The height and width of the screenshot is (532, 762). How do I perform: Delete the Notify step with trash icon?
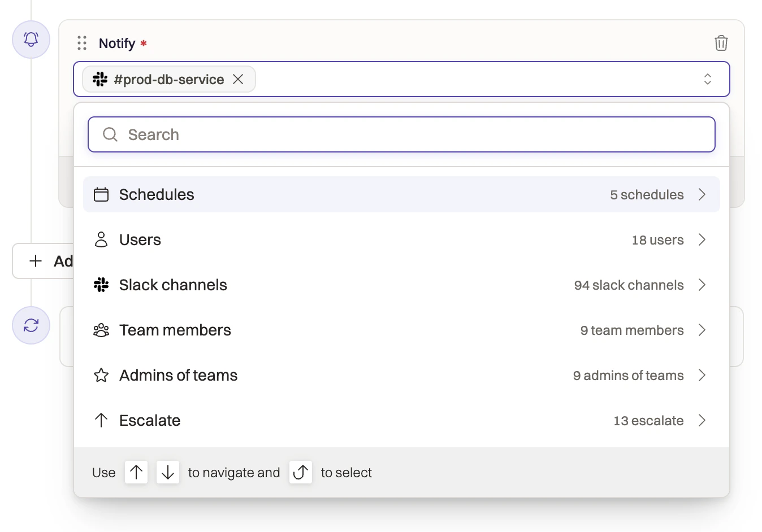[721, 43]
